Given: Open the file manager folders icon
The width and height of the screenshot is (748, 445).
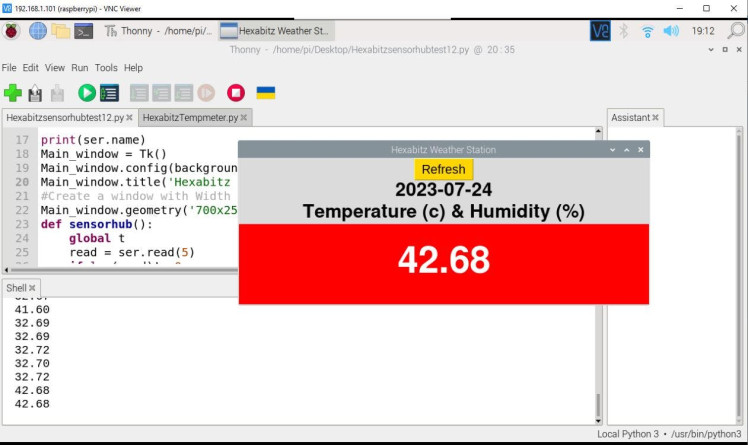Looking at the screenshot, I should 61,31.
